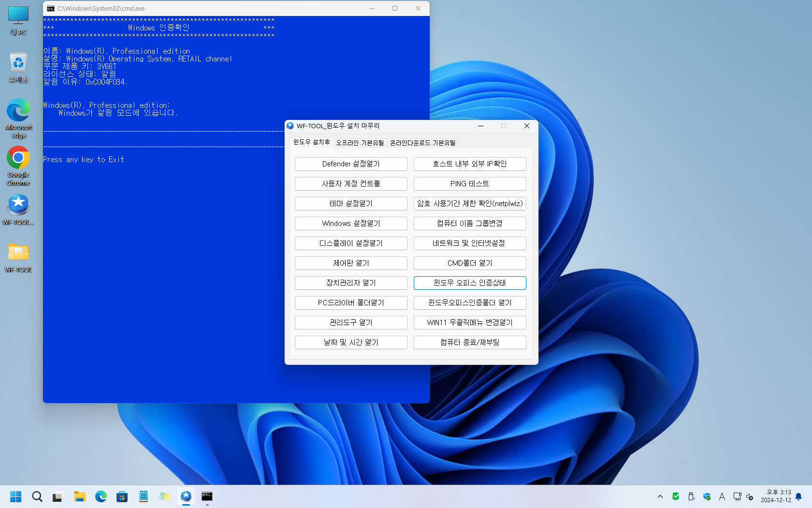Viewport: 812px width, 508px height.
Task: Switch to the 오프라인 기본유틸 tab
Action: pos(360,143)
